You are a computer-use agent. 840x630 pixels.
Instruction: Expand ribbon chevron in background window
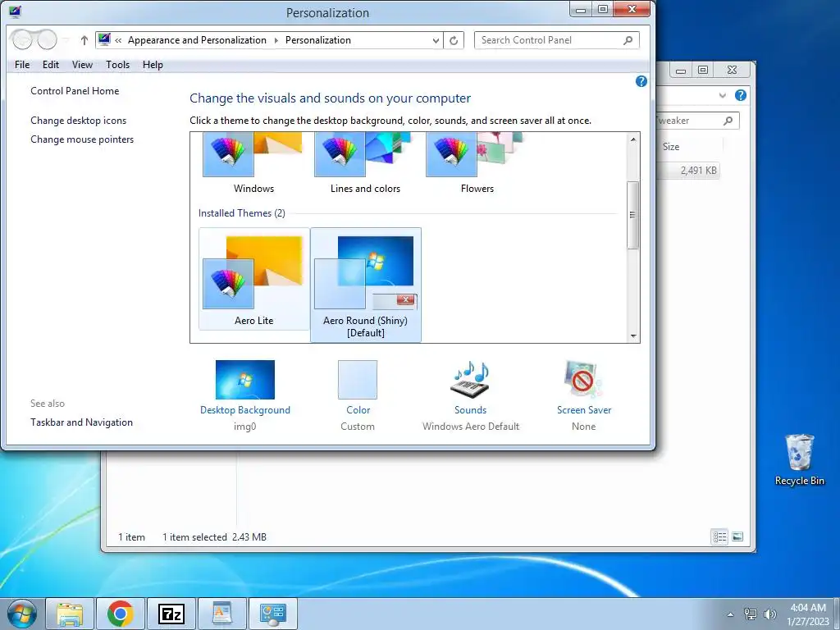point(722,95)
